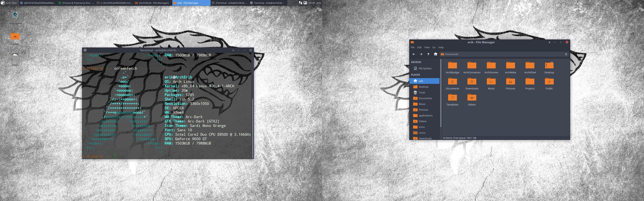
Task: Click the erik user label in panel
Action: (x=319, y=3)
